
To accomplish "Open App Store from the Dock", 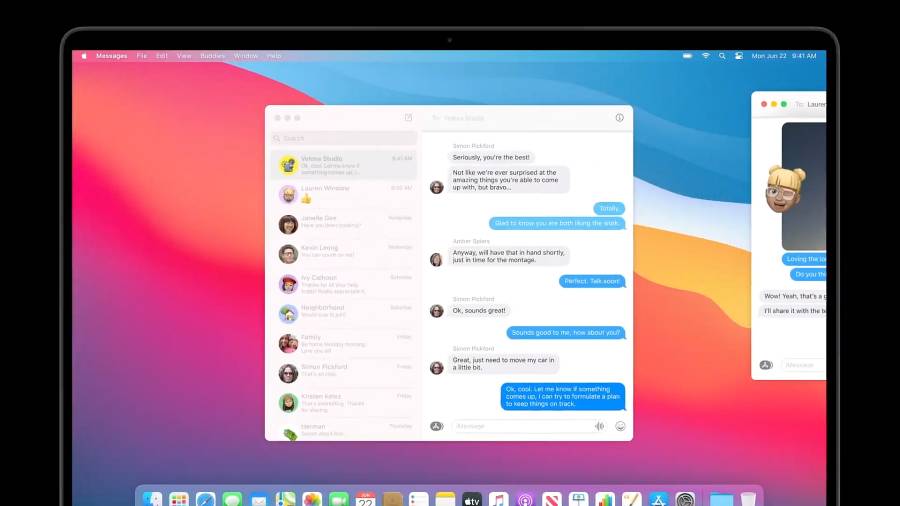I will [658, 500].
